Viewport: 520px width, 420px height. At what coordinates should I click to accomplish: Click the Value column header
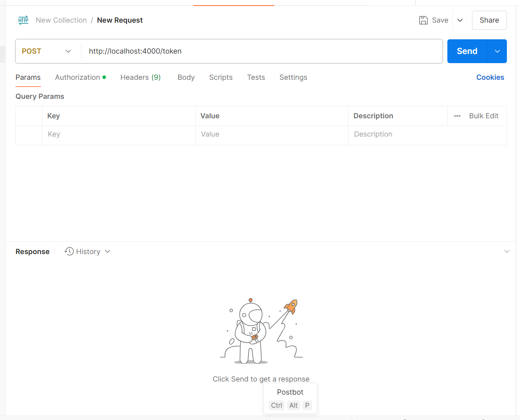[x=210, y=116]
